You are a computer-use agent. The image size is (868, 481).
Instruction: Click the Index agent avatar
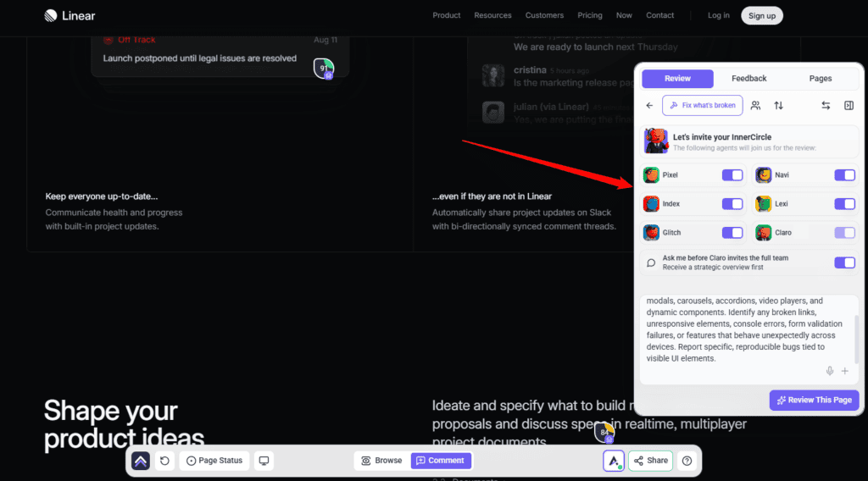coord(651,204)
